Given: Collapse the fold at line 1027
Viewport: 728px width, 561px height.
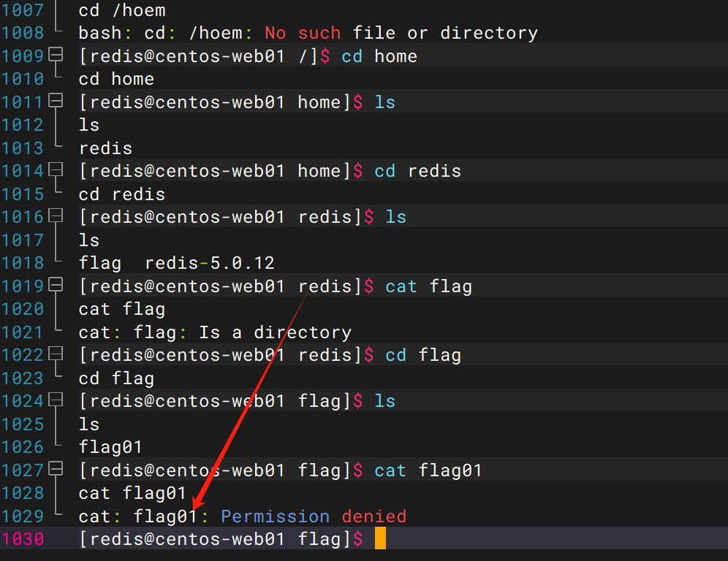Looking at the screenshot, I should (56, 470).
